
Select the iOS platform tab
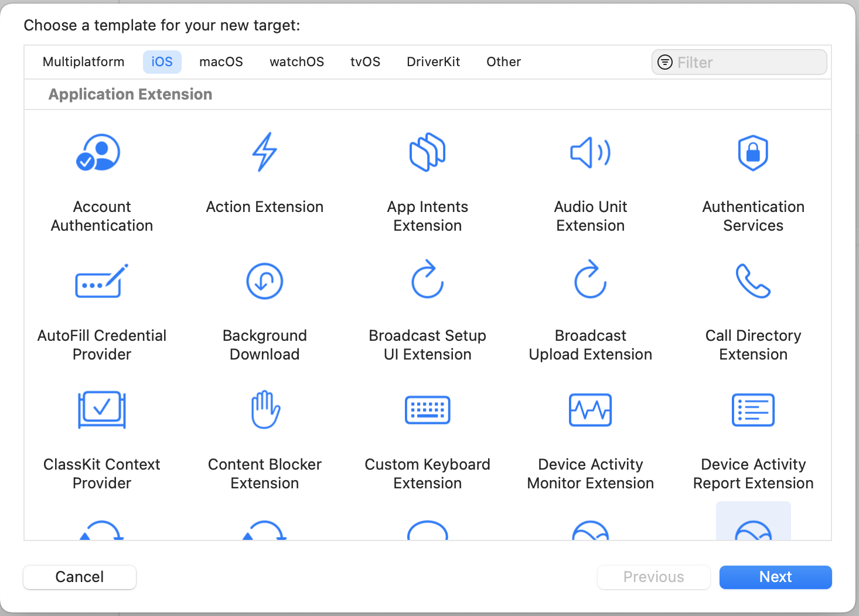(x=162, y=61)
